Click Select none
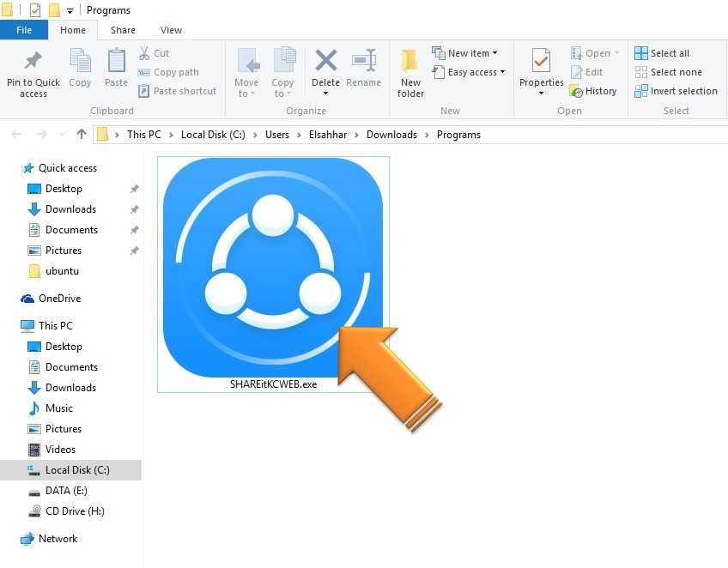Image resolution: width=728 pixels, height=568 pixels. click(x=668, y=72)
